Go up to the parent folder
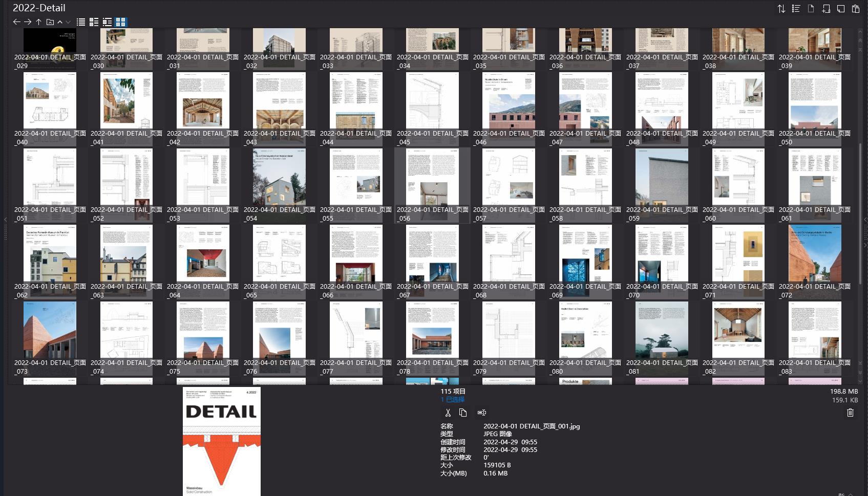 (x=38, y=22)
